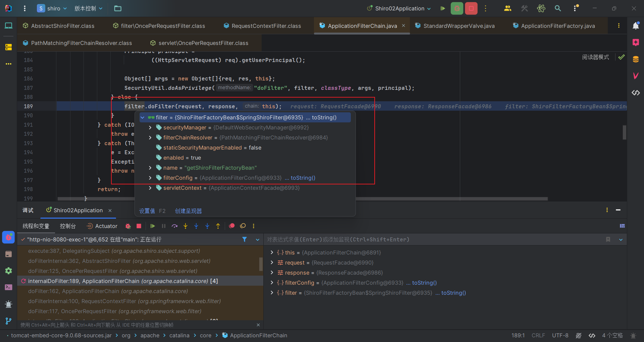The height and width of the screenshot is (342, 644).
Task: Open the Git branch tool window
Action: pos(8,321)
